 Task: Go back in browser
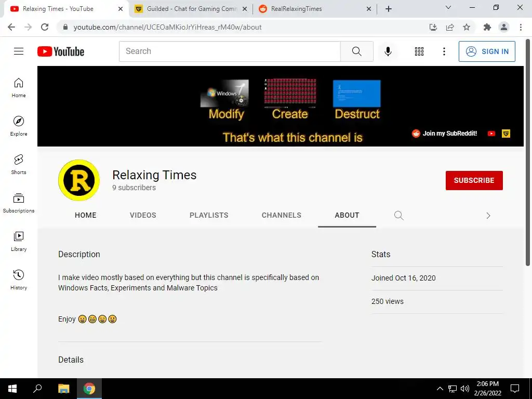tap(11, 27)
